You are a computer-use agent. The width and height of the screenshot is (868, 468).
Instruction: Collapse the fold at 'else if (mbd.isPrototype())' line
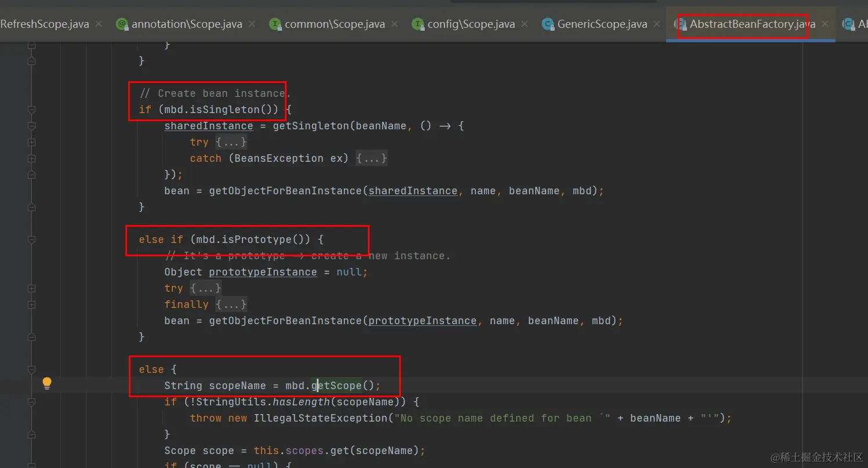click(x=32, y=240)
